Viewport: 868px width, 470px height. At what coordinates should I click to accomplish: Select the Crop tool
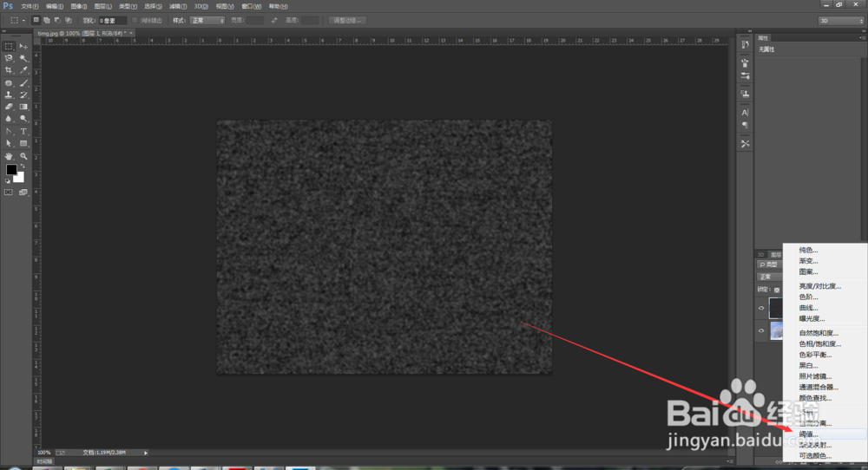click(9, 70)
